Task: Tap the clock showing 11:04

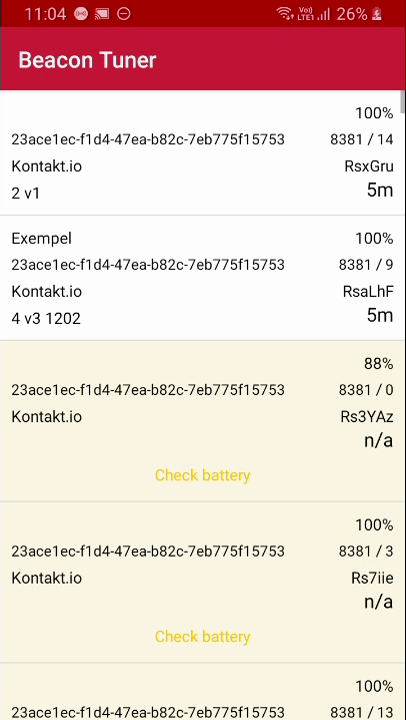Action: [x=45, y=14]
